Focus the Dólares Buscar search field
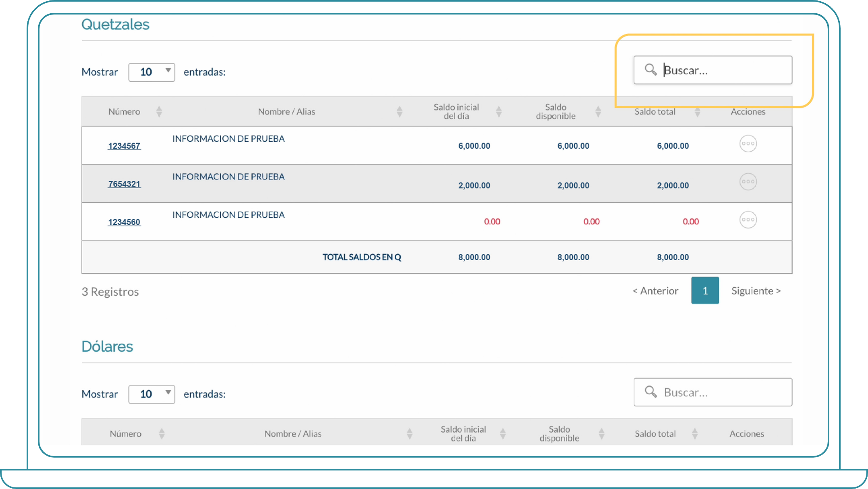Image resolution: width=868 pixels, height=489 pixels. click(713, 392)
